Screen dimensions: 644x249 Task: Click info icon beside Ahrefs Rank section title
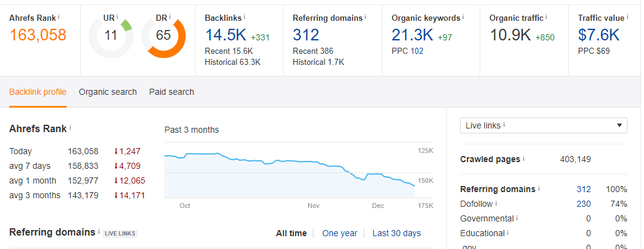[70, 128]
